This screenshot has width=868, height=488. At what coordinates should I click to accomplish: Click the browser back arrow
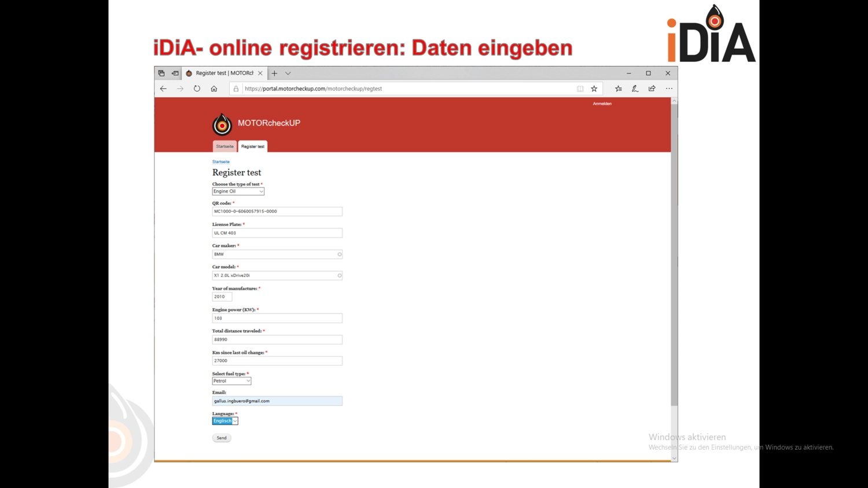(163, 88)
